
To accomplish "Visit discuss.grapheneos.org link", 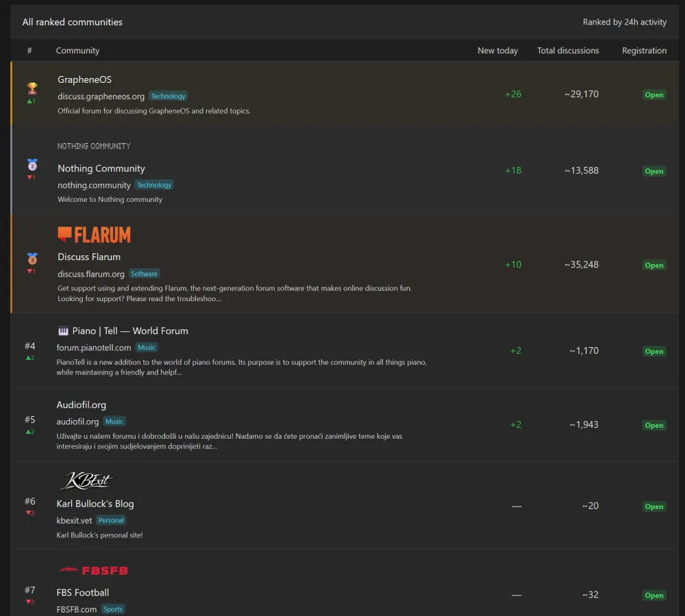I will (x=101, y=96).
